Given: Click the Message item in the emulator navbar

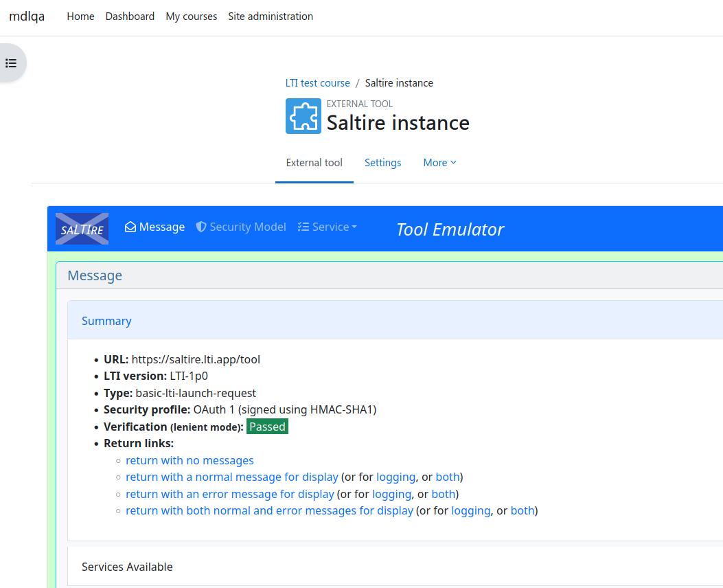Looking at the screenshot, I should tap(154, 227).
